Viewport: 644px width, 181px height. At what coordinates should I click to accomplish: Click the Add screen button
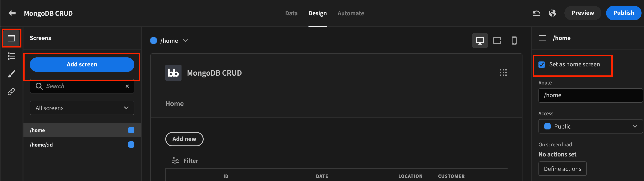(82, 65)
